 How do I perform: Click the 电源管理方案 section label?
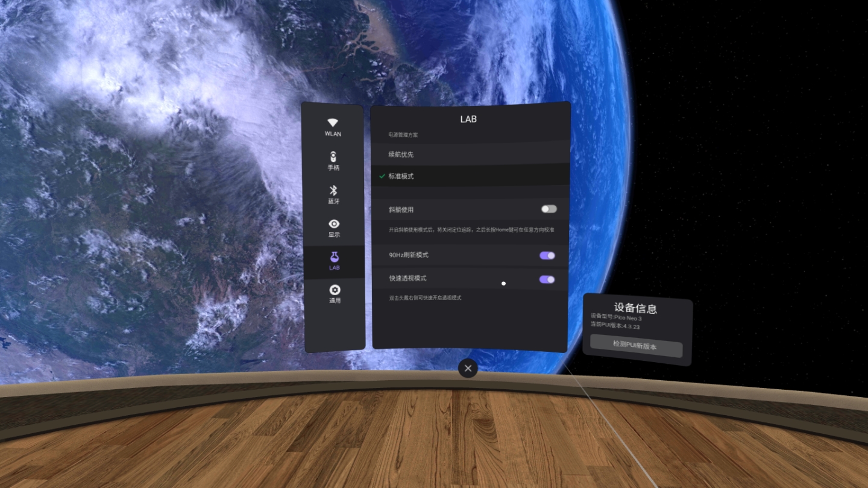403,136
